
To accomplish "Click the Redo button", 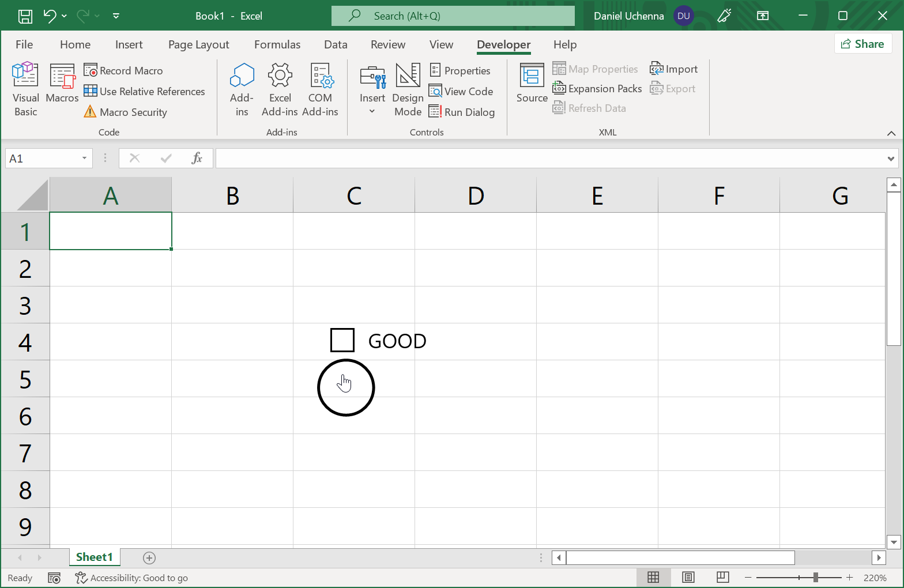I will [83, 16].
